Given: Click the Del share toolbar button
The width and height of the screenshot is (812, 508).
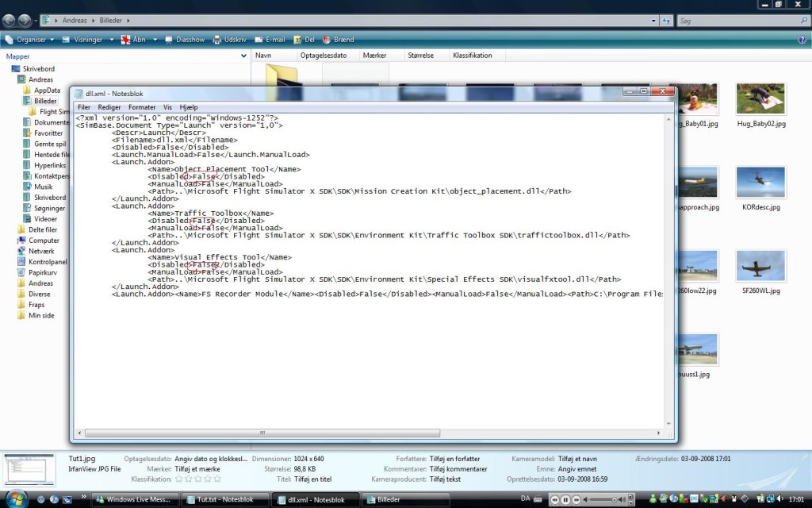Looking at the screenshot, I should [304, 40].
